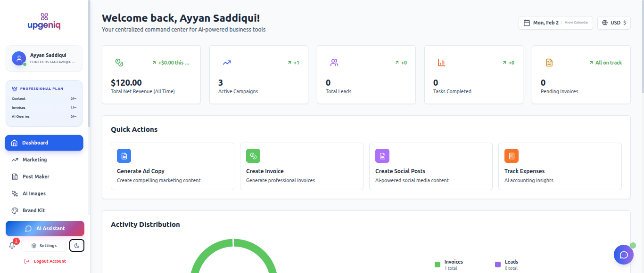The width and height of the screenshot is (644, 273).
Task: Open the Settings button
Action: pos(44,245)
